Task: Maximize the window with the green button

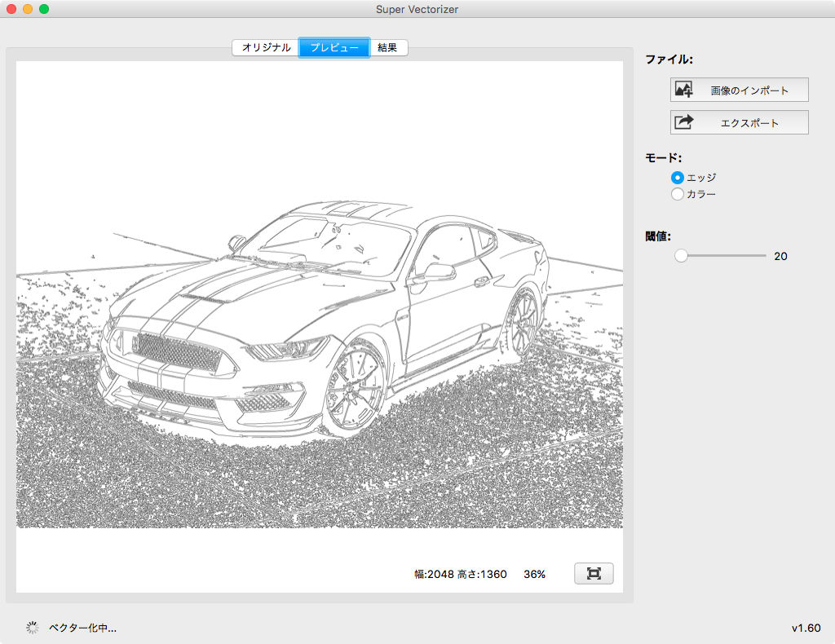Action: click(x=44, y=9)
